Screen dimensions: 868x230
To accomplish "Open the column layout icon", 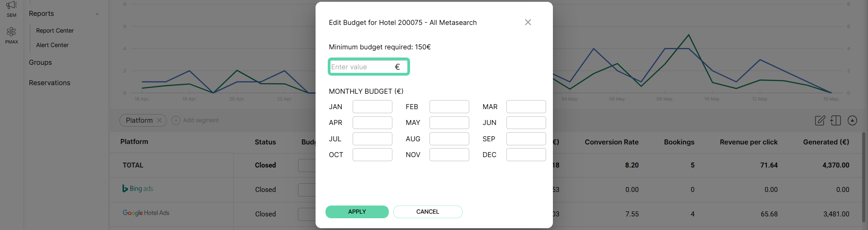I will click(x=835, y=120).
